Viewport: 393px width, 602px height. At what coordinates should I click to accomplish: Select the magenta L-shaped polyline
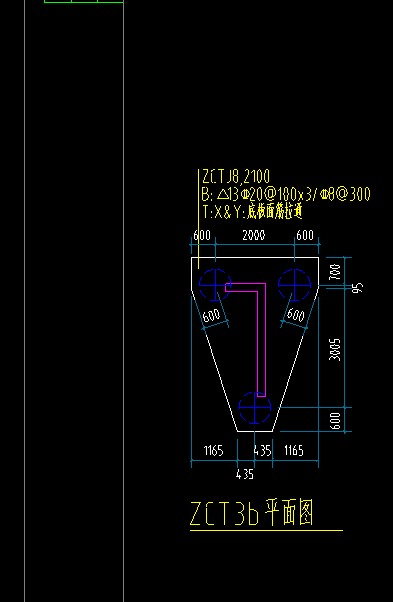tap(262, 340)
